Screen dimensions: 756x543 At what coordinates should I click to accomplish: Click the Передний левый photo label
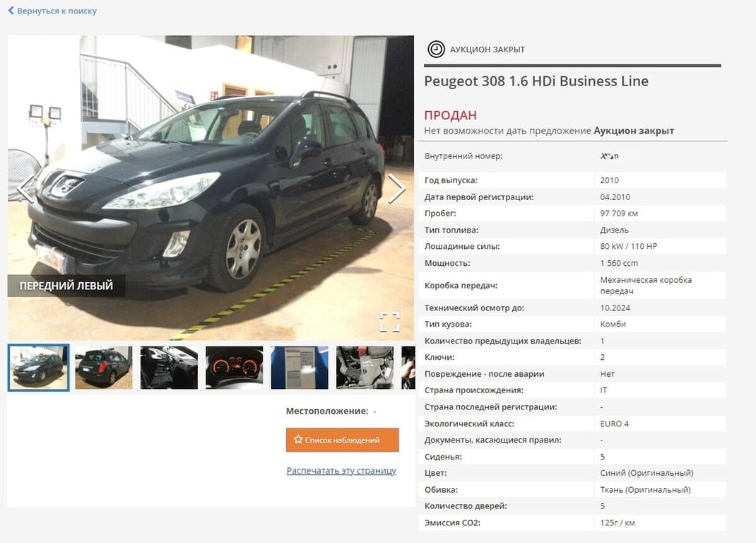(66, 286)
